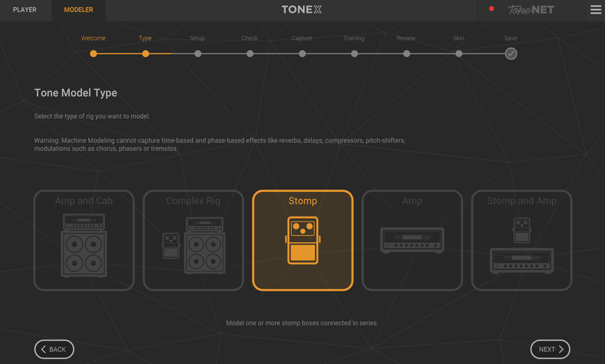Click the Welcome progress dot
This screenshot has width=605, height=364.
[x=93, y=54]
